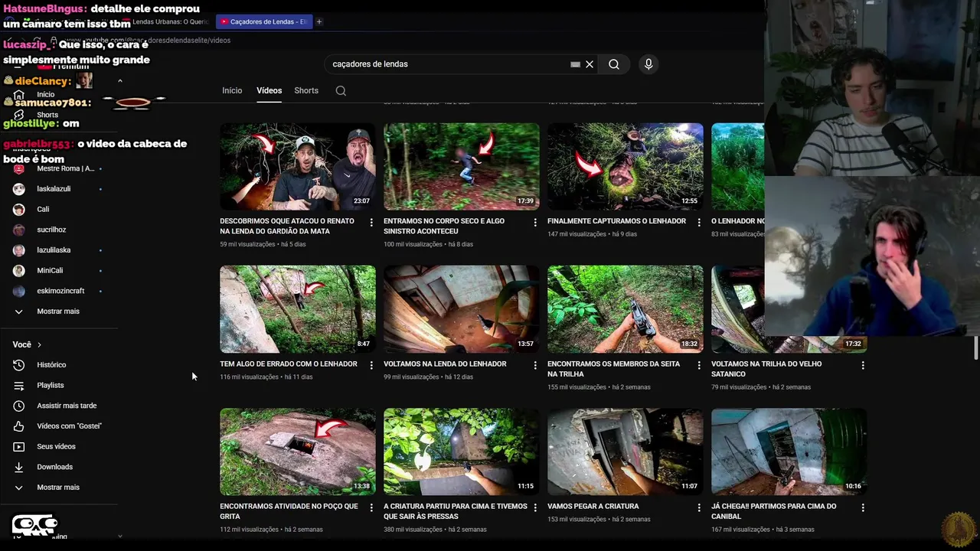The image size is (980, 551).
Task: Expand Você list with Mostrar mais below Downloads
Action: coord(59,487)
